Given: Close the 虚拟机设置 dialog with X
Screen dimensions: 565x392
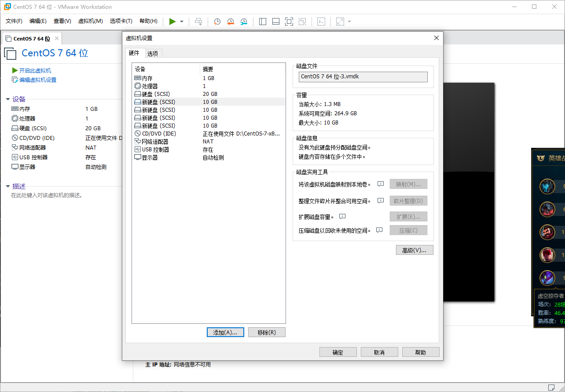Looking at the screenshot, I should pyautogui.click(x=437, y=38).
